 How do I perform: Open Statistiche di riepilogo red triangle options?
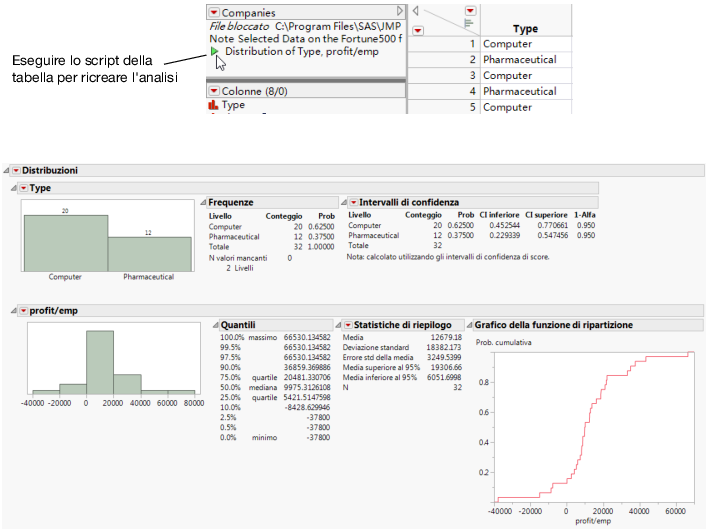[x=349, y=326]
